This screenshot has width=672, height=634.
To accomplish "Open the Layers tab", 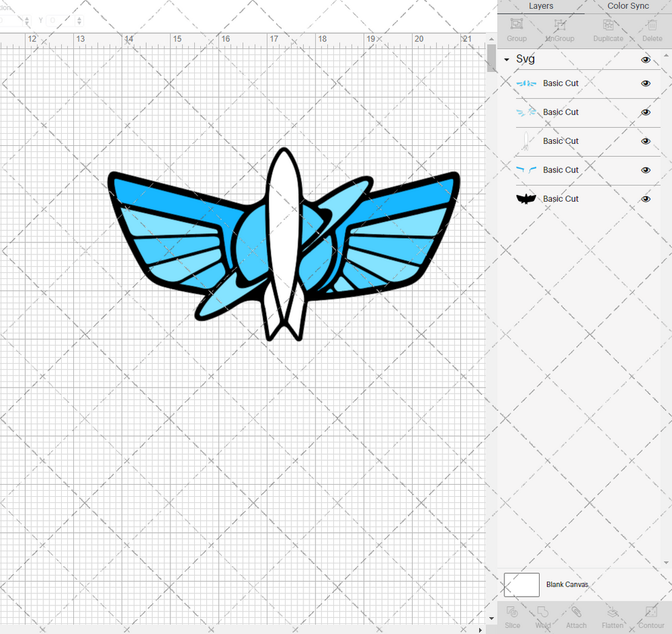I will point(541,6).
